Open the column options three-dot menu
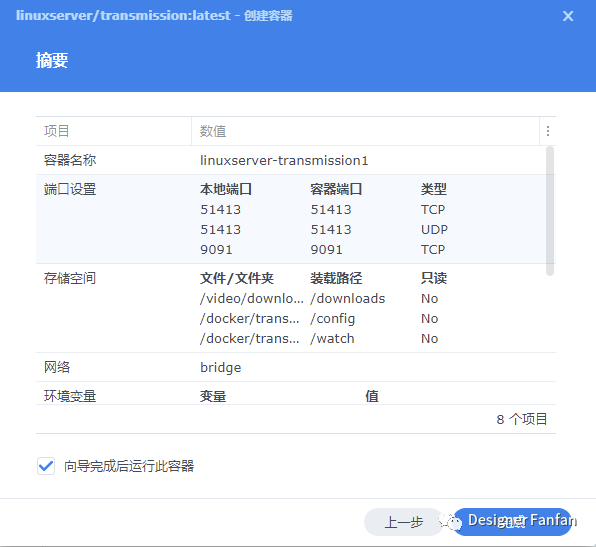The image size is (596, 547). point(548,131)
